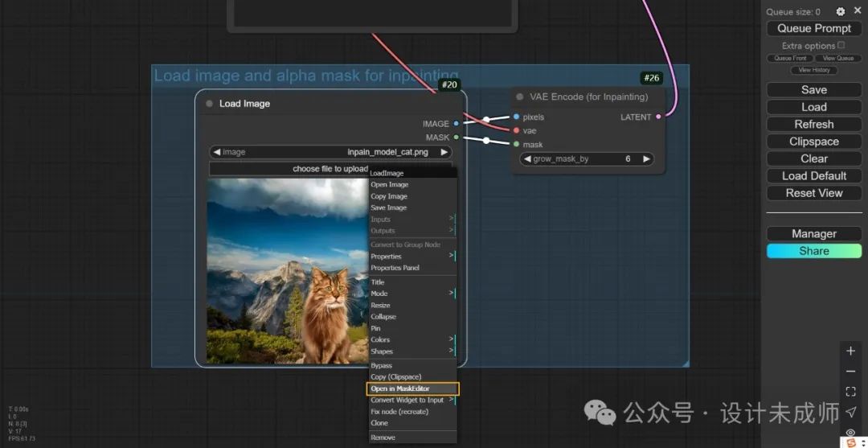Click the Share button
The width and height of the screenshot is (868, 448).
point(813,251)
